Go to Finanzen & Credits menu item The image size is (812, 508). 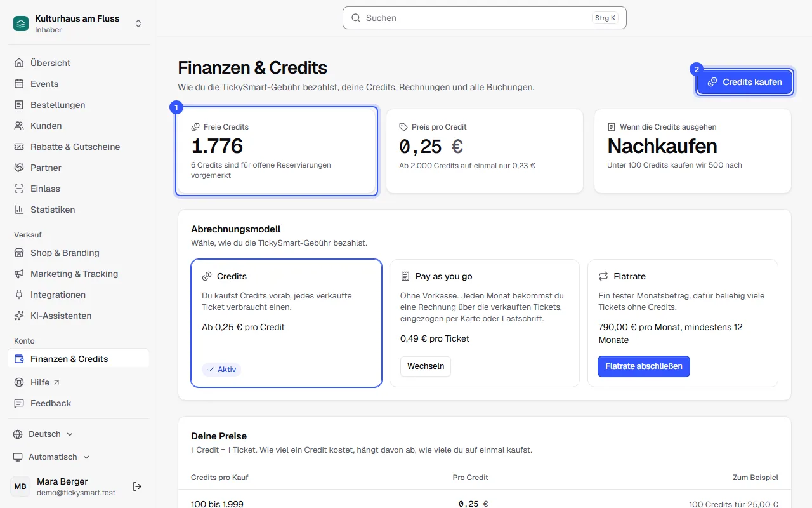click(79, 359)
